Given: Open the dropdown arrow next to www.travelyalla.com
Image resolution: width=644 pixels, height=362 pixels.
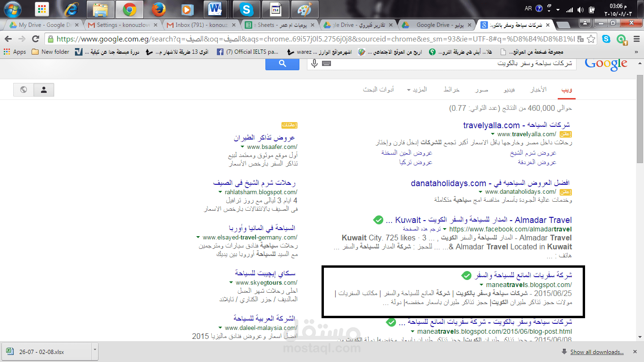Looking at the screenshot, I should coord(493,134).
